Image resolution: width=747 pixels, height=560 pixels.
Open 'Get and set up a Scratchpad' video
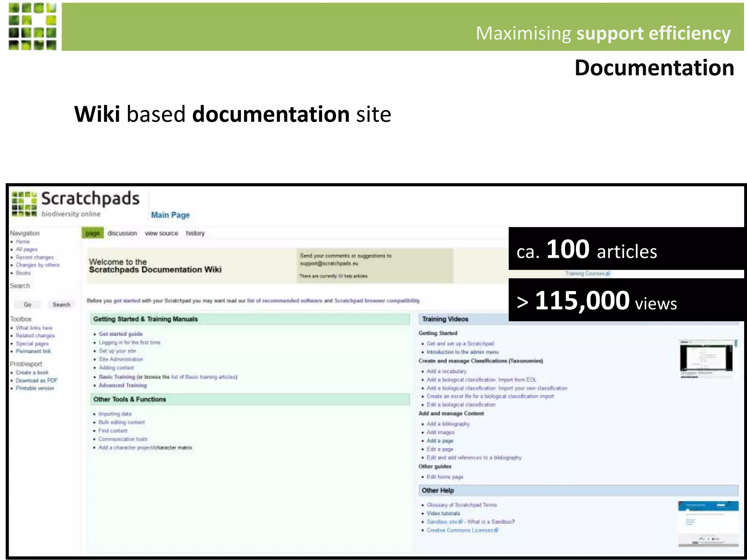pyautogui.click(x=460, y=344)
